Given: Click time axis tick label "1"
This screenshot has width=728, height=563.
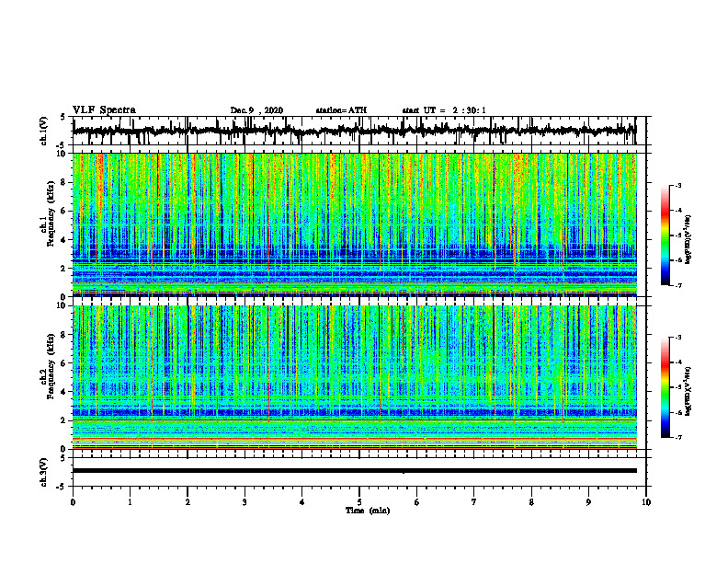Looking at the screenshot, I should pos(130,502).
